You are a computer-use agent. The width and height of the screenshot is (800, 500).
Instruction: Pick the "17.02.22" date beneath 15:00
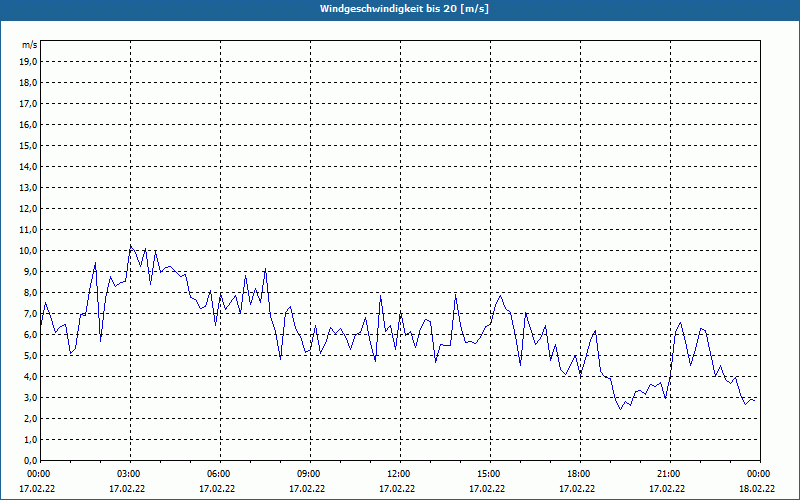[487, 489]
